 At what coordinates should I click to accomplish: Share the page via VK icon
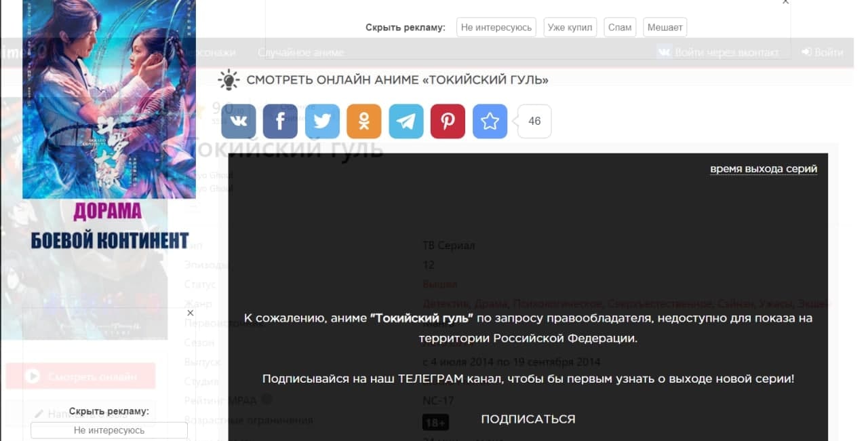click(x=239, y=121)
